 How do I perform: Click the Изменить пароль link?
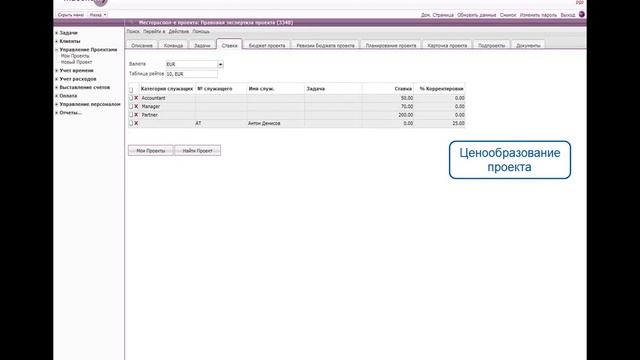click(538, 15)
